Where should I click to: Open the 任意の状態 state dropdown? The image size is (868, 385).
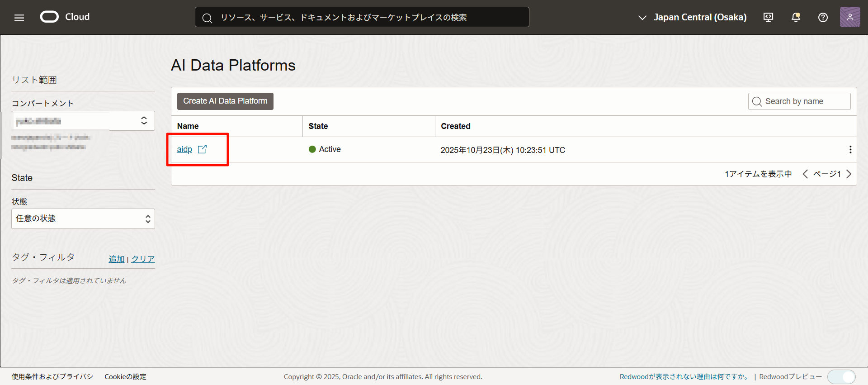[83, 219]
